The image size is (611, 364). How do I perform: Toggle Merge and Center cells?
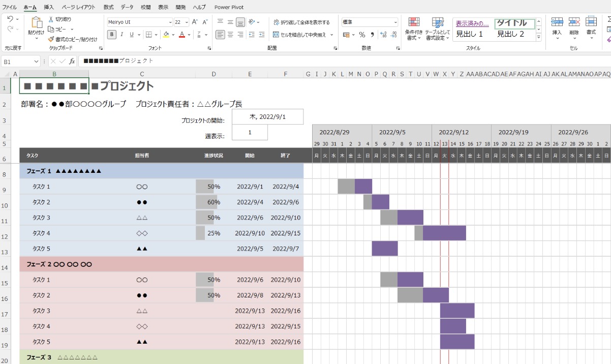tap(299, 35)
